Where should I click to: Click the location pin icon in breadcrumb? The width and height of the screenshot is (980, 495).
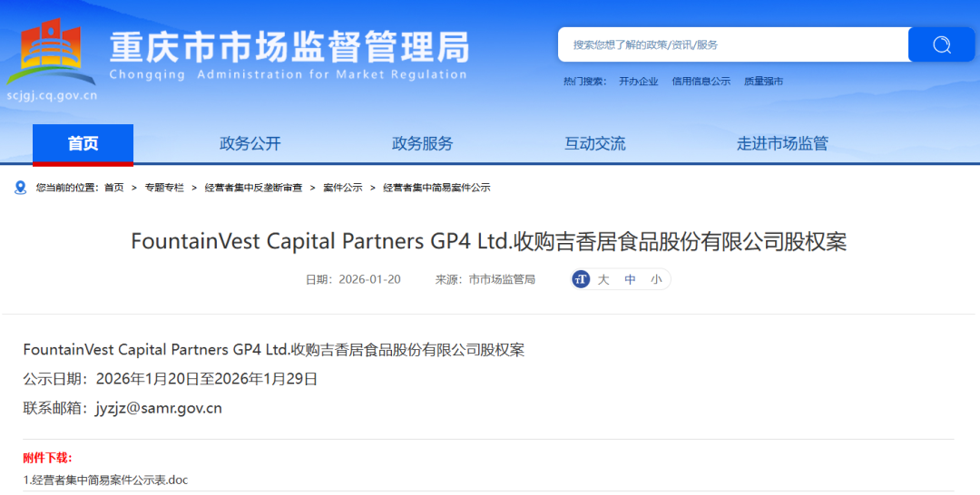(21, 188)
